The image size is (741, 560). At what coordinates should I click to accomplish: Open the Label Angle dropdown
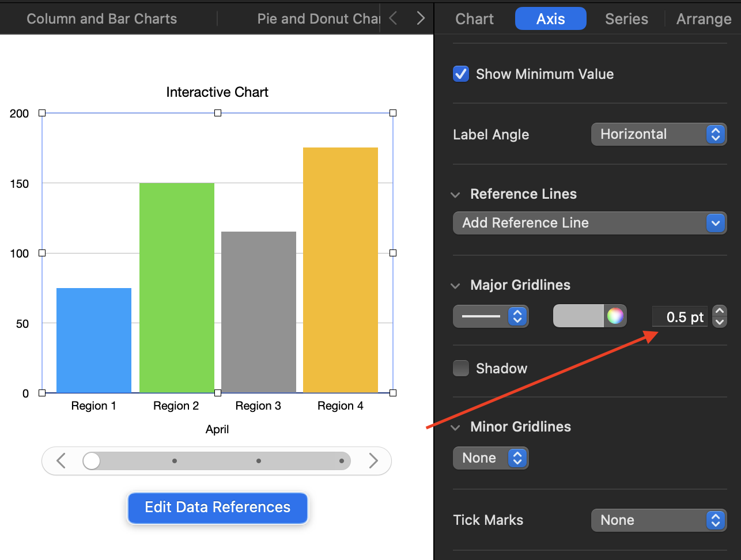659,134
